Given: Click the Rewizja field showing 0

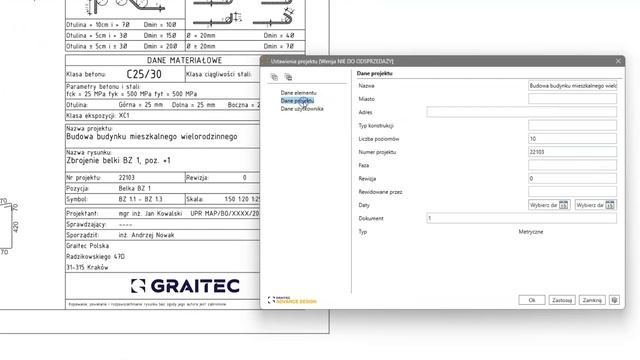Looking at the screenshot, I should [x=572, y=178].
